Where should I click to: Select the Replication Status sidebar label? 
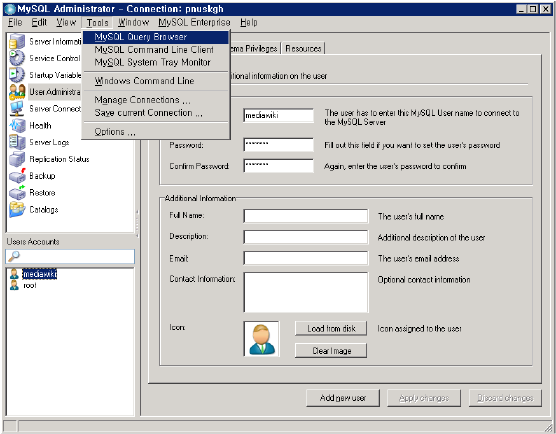click(x=59, y=159)
